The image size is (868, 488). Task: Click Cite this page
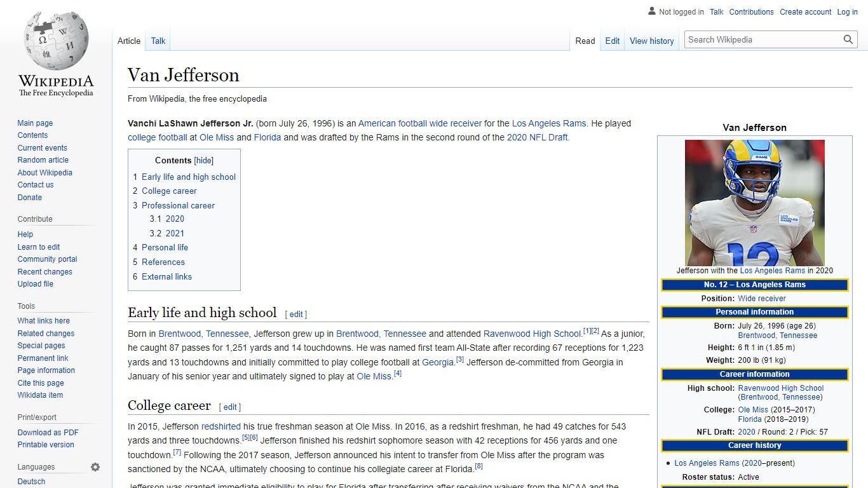pos(41,383)
